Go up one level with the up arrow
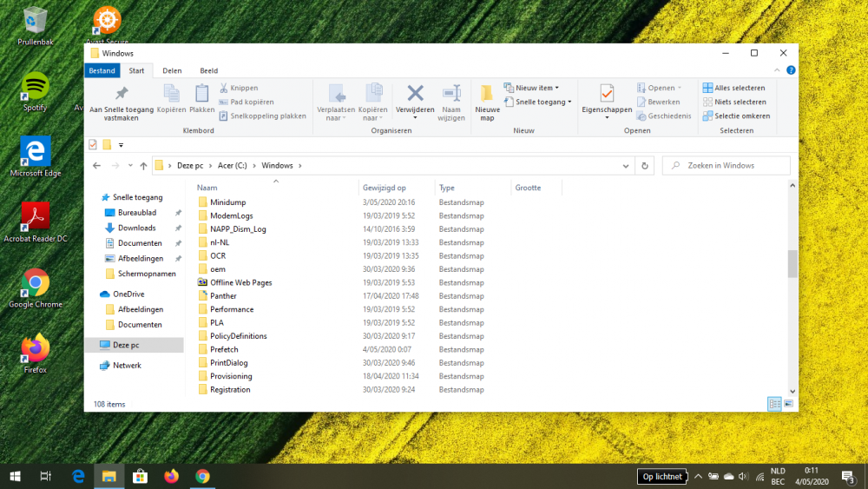Image resolution: width=868 pixels, height=489 pixels. pos(143,165)
